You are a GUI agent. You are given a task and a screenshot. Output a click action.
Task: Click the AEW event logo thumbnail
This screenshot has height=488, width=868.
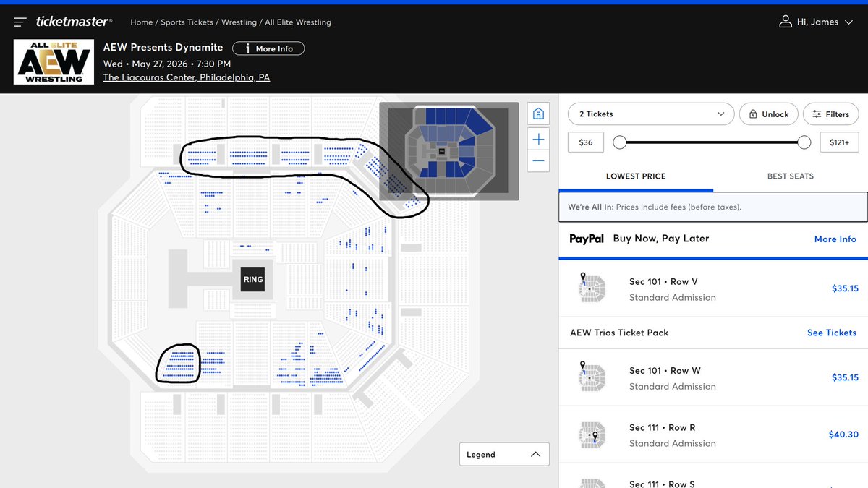[x=54, y=62]
